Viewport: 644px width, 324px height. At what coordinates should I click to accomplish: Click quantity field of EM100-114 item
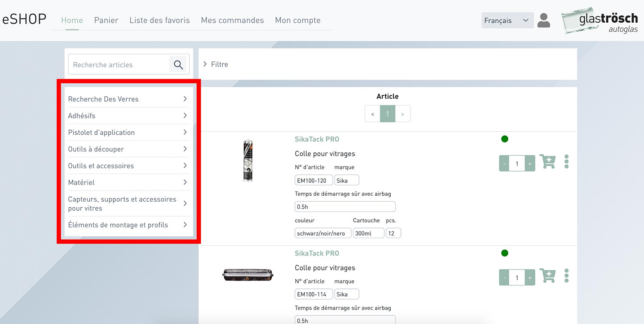point(517,278)
